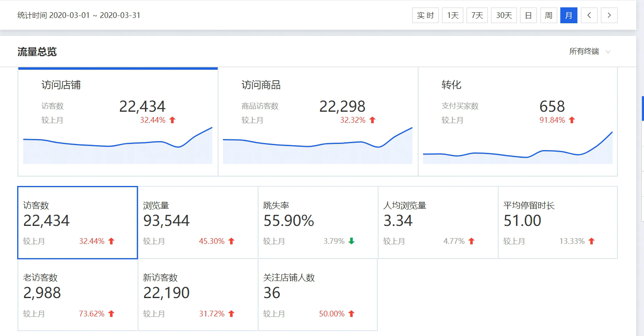Click red up arrow in 关注店铺人数 tile
644x336 pixels.
coord(352,314)
